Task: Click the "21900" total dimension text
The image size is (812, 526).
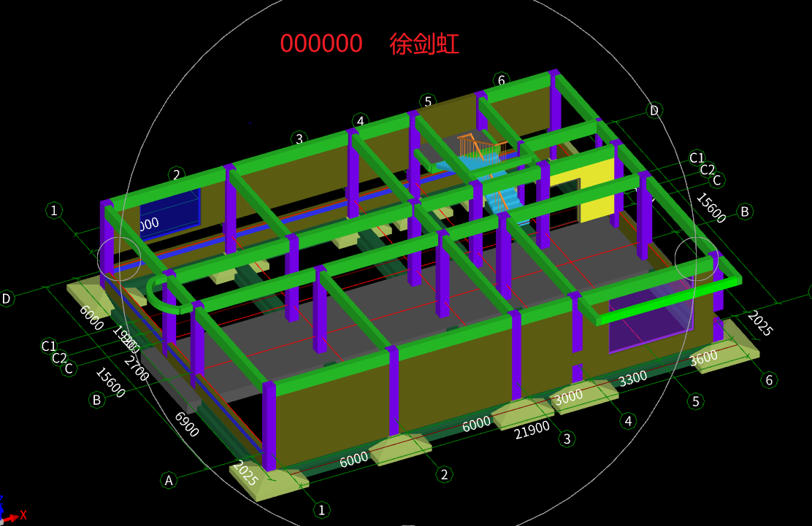Action: (532, 429)
